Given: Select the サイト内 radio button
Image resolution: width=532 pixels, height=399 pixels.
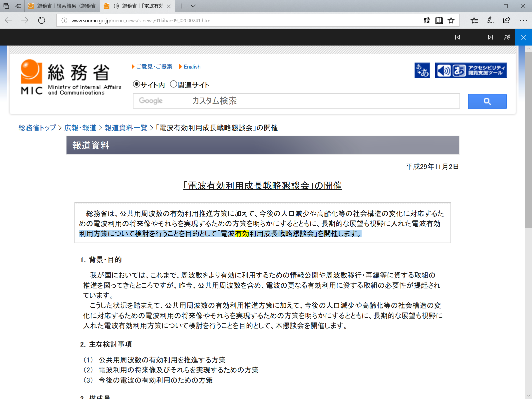Looking at the screenshot, I should [136, 84].
